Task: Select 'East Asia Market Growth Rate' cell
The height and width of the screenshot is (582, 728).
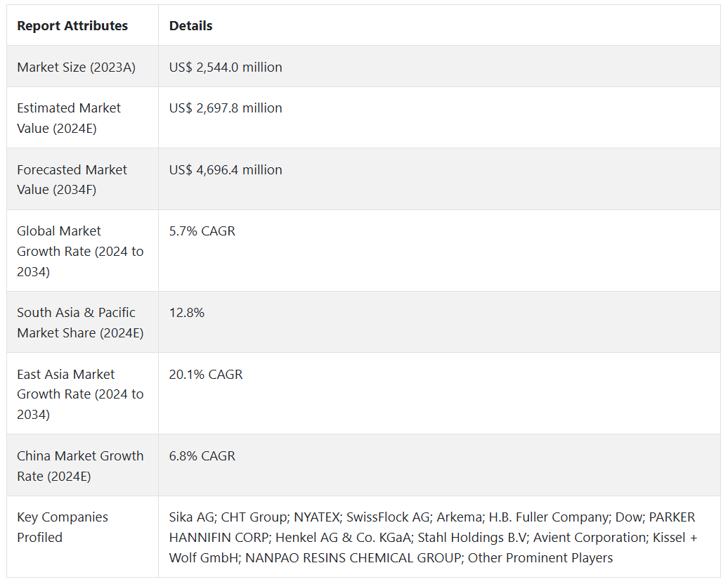Action: [80, 394]
